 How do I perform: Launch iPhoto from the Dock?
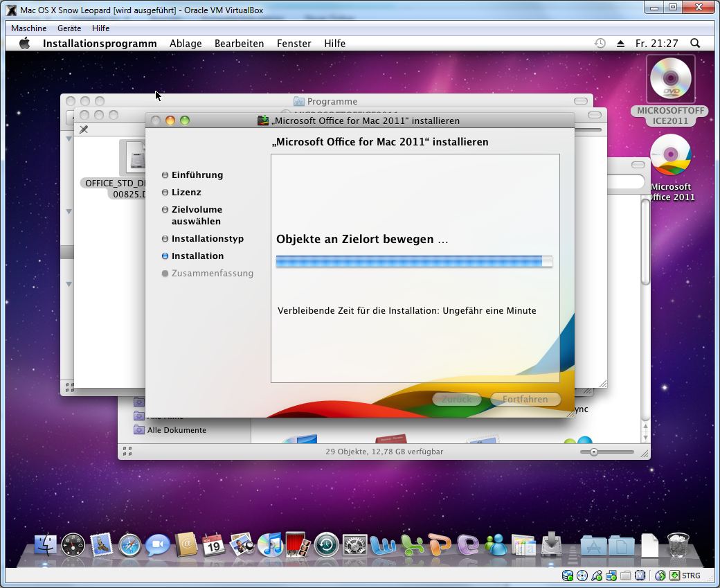[242, 545]
